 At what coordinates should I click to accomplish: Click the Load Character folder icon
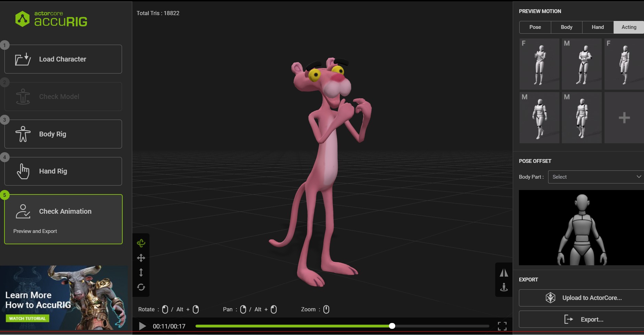(x=23, y=59)
